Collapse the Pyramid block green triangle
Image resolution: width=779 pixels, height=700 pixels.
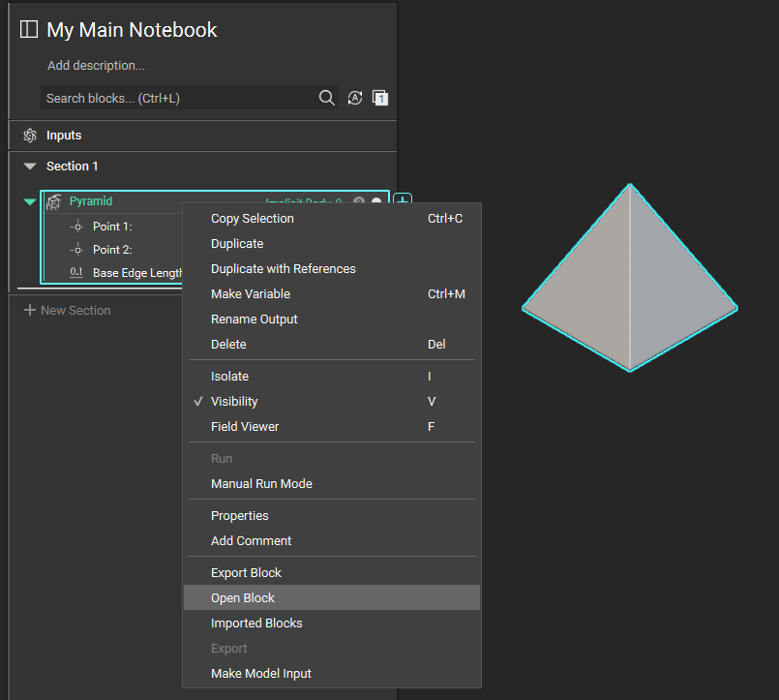30,201
